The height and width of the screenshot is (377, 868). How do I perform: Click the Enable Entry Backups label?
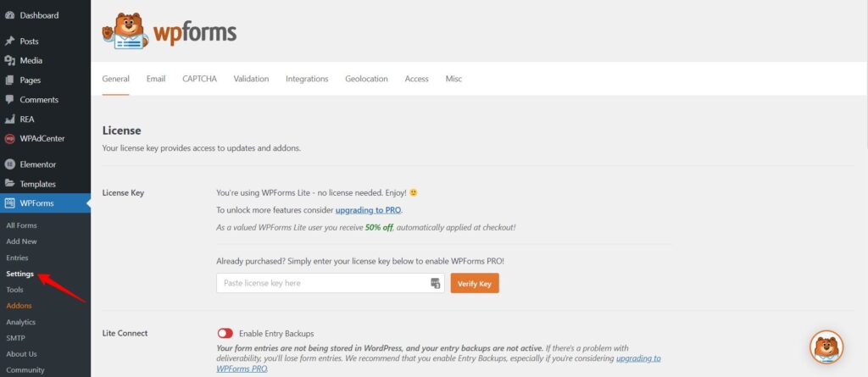[276, 333]
